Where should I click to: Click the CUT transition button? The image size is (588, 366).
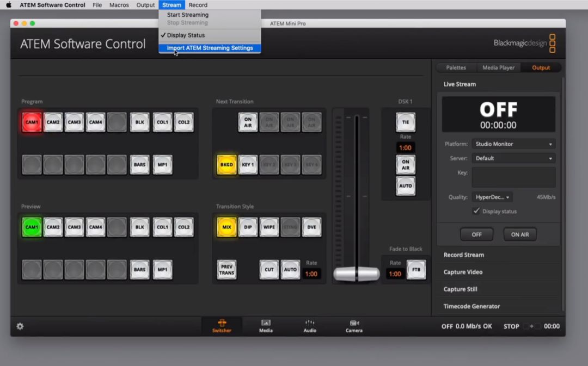click(269, 269)
